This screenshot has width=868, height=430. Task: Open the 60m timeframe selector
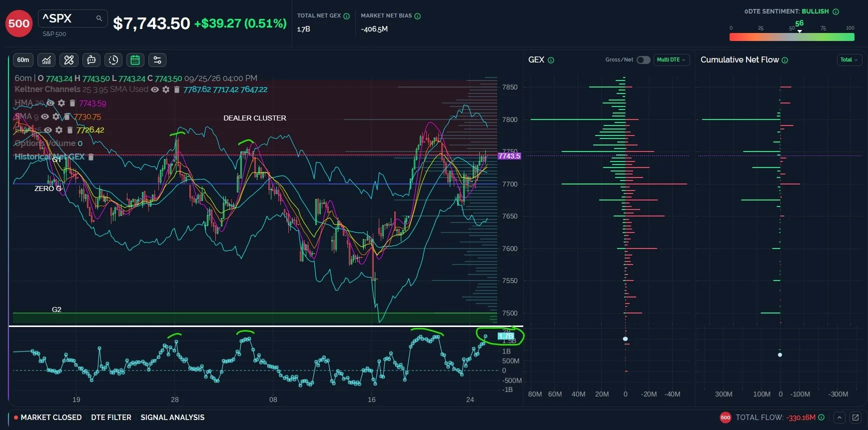(x=23, y=60)
